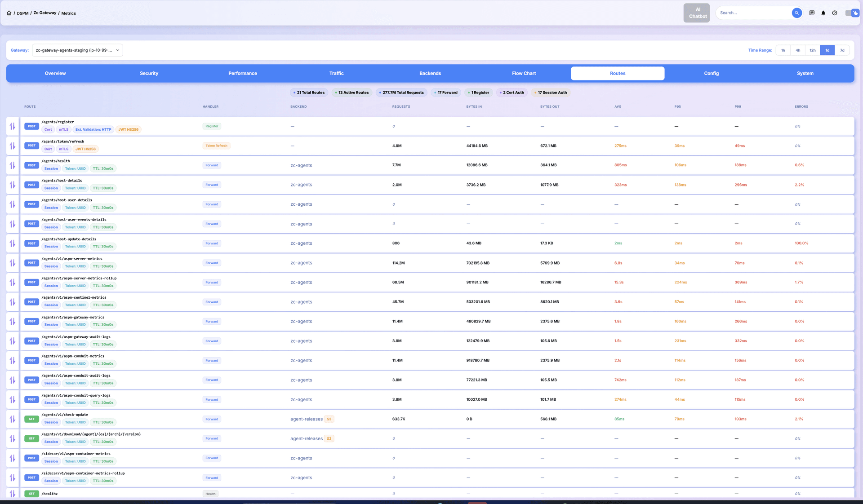This screenshot has height=504, width=863.
Task: Open the help question-mark icon
Action: 835,13
